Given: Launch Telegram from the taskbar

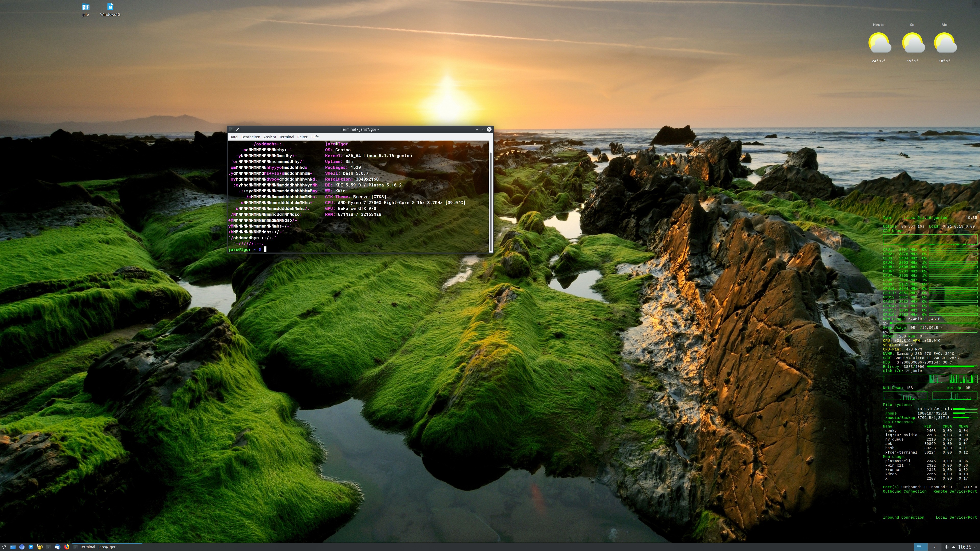Looking at the screenshot, I should 31,547.
